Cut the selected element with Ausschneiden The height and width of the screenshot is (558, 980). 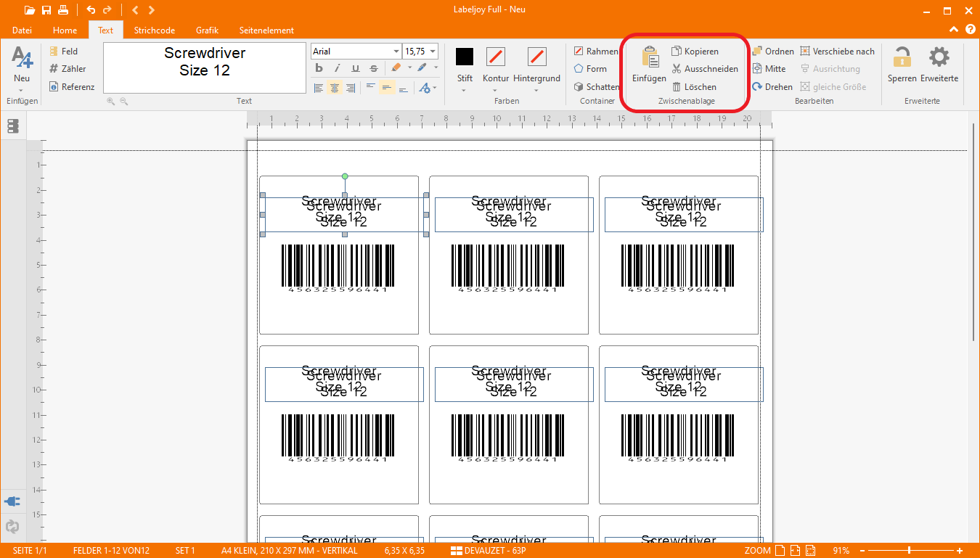(705, 69)
